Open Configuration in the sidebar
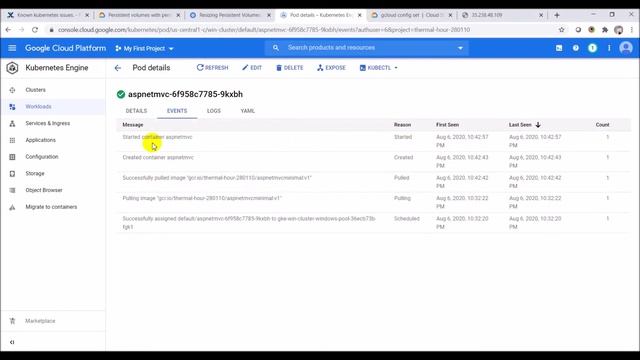This screenshot has width=640, height=360. click(x=42, y=157)
